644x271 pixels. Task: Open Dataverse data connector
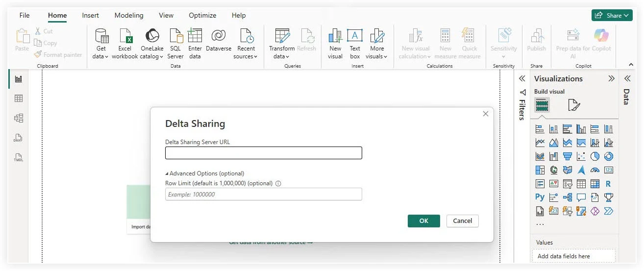[219, 41]
